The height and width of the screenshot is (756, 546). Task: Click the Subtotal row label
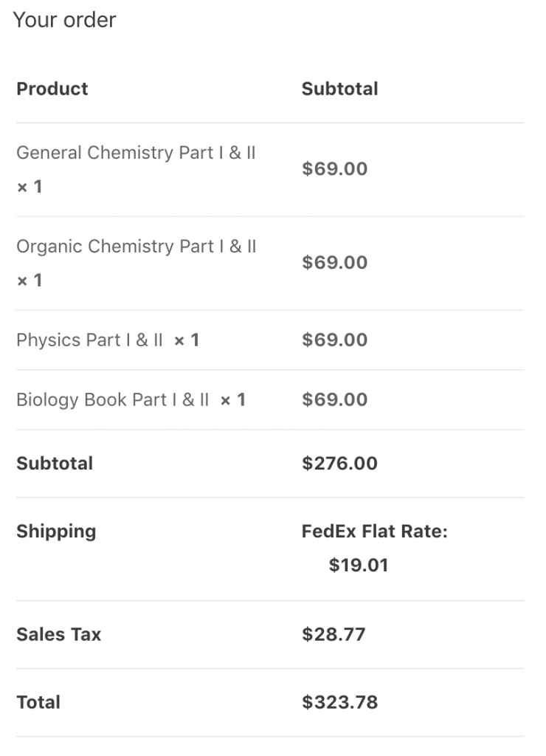[x=55, y=464]
